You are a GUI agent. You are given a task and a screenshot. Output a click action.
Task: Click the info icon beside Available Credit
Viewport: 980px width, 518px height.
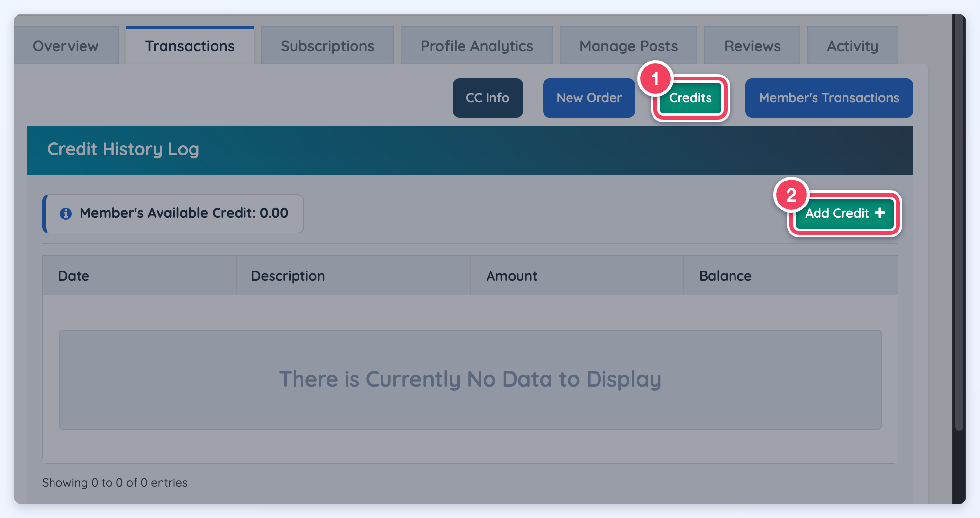pos(66,214)
